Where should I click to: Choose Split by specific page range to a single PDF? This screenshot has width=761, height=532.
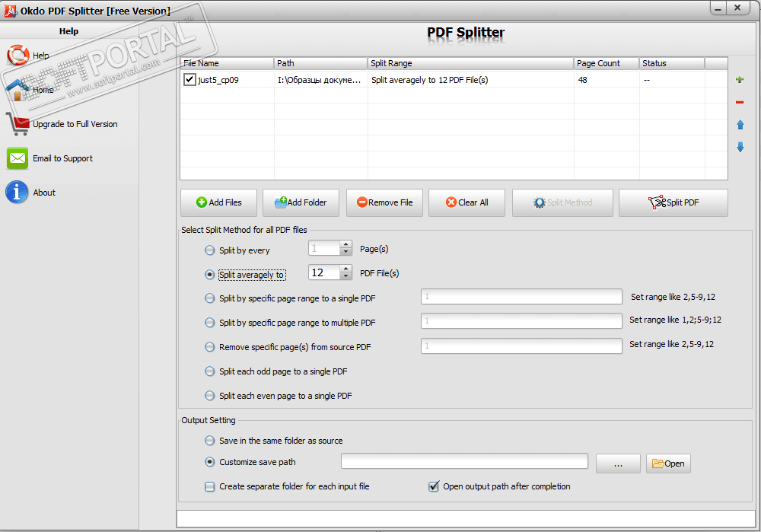click(210, 298)
